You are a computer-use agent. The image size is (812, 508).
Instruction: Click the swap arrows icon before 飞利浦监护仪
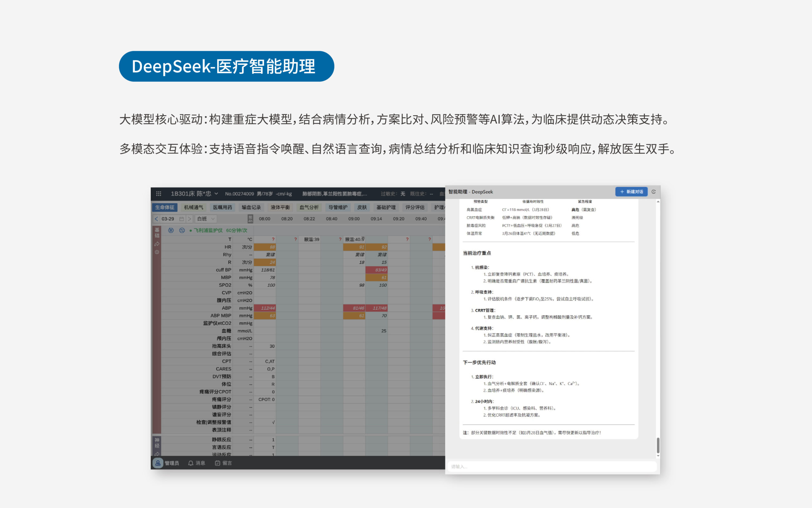[x=182, y=230]
